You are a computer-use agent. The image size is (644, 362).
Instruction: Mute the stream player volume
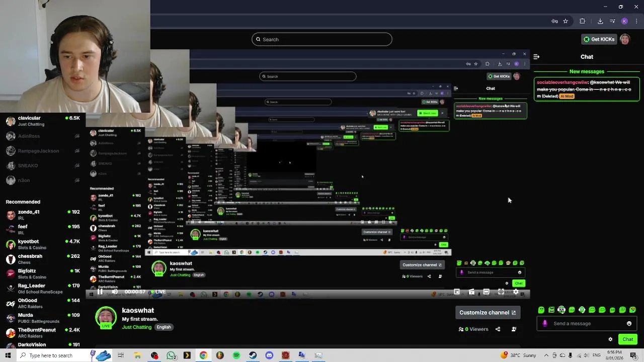tap(115, 292)
